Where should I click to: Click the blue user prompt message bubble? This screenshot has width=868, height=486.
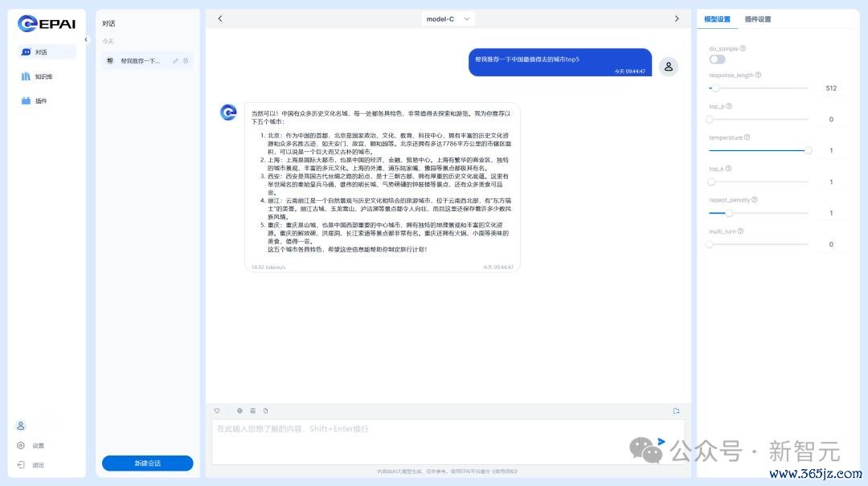[559, 63]
